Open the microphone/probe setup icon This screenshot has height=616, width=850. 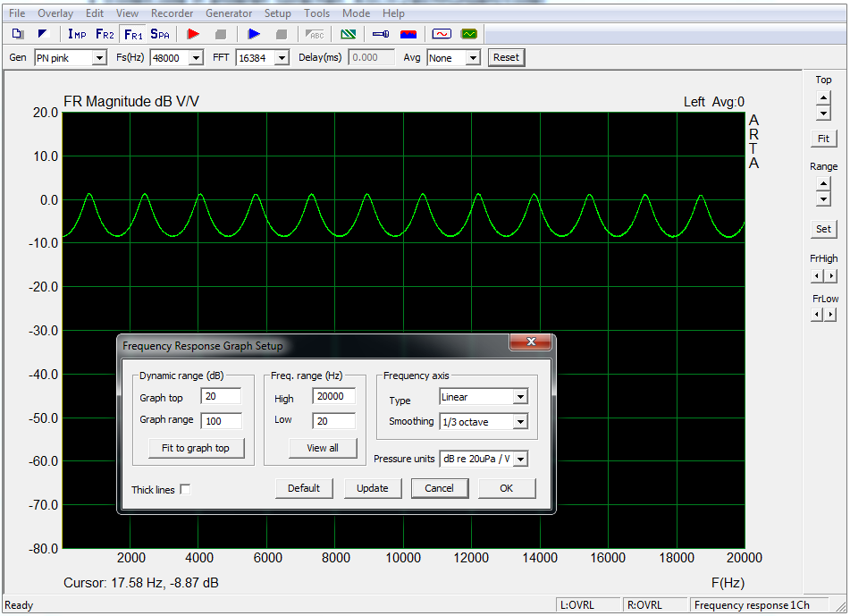pyautogui.click(x=381, y=34)
